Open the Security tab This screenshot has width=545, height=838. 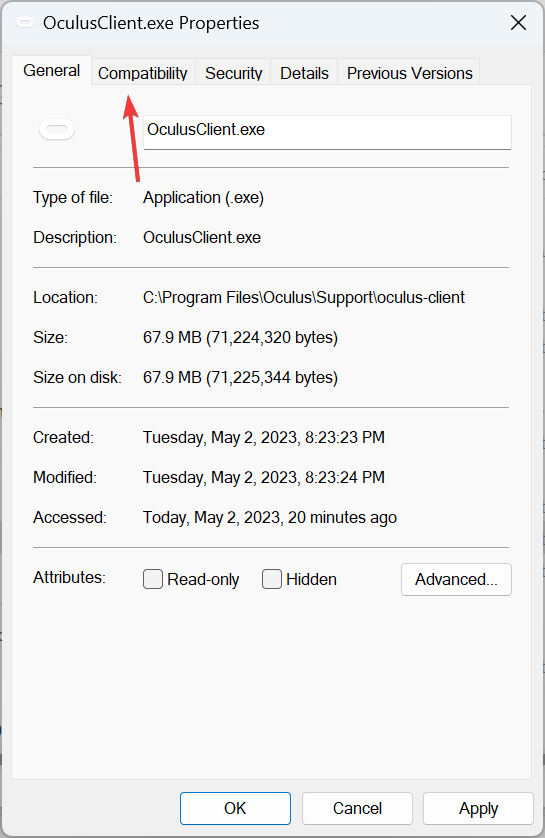pos(233,73)
